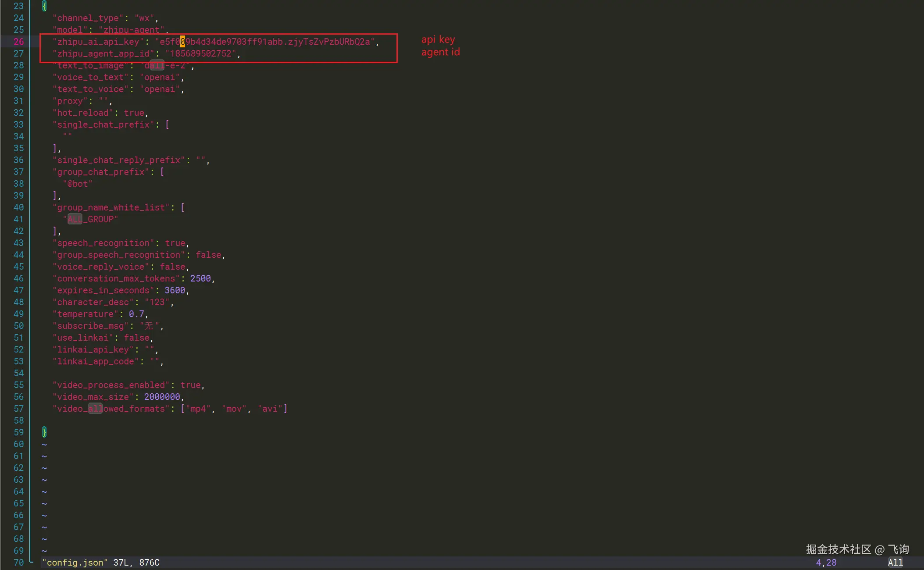Click the zhipu_agent_app_id number value
Screen dimensions: 924x570
tap(201, 53)
